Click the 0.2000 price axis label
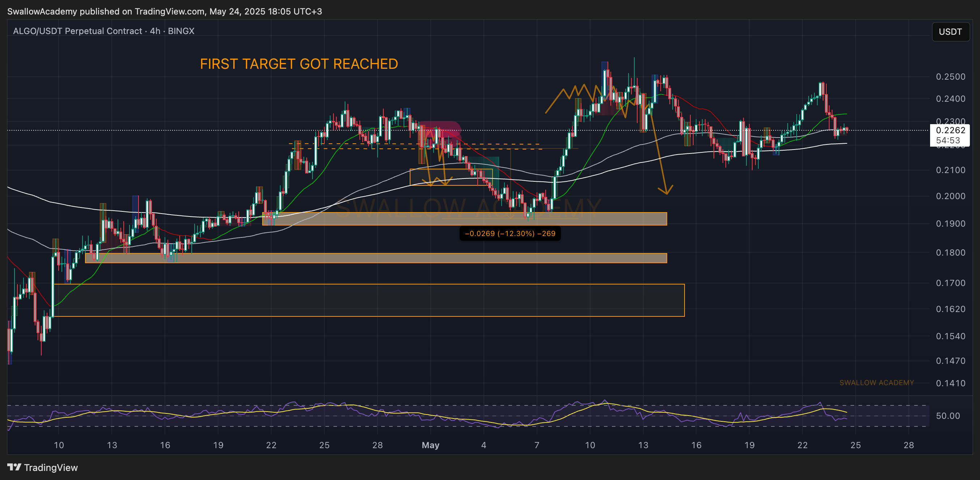980x480 pixels. (950, 196)
